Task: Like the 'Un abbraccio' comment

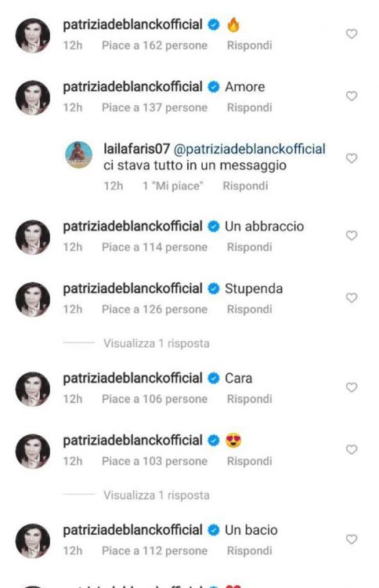Action: click(352, 236)
